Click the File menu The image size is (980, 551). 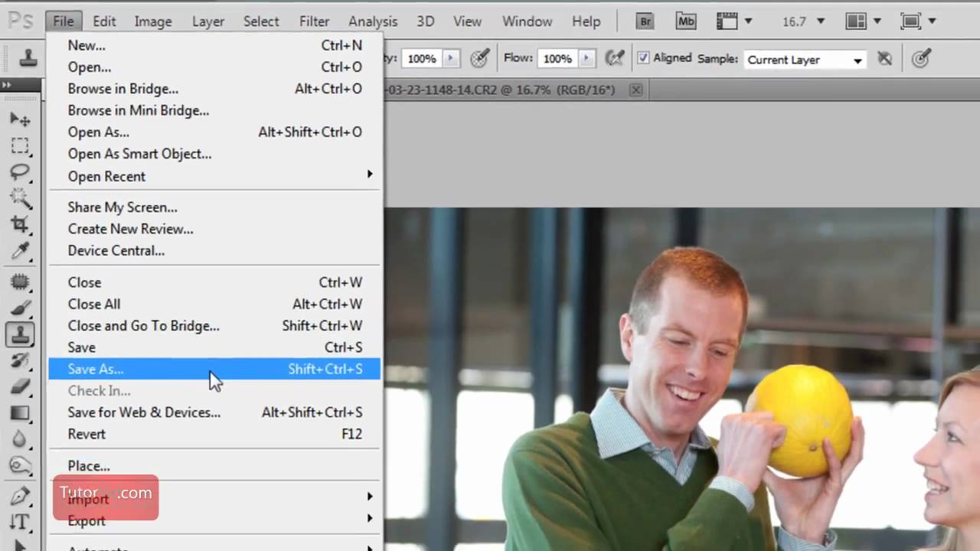point(64,21)
